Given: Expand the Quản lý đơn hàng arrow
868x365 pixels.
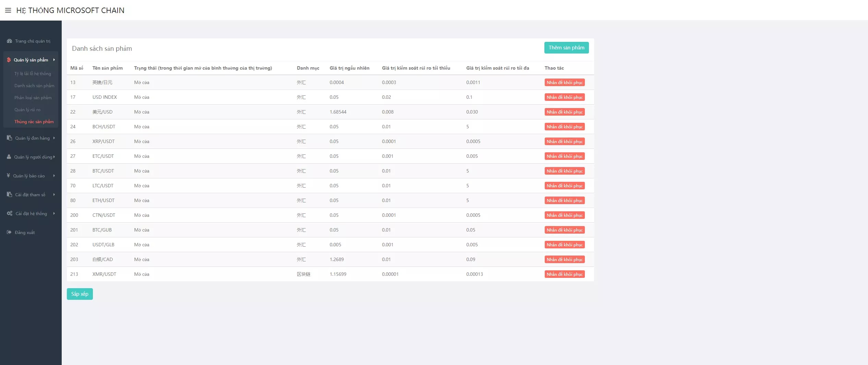Looking at the screenshot, I should point(54,138).
